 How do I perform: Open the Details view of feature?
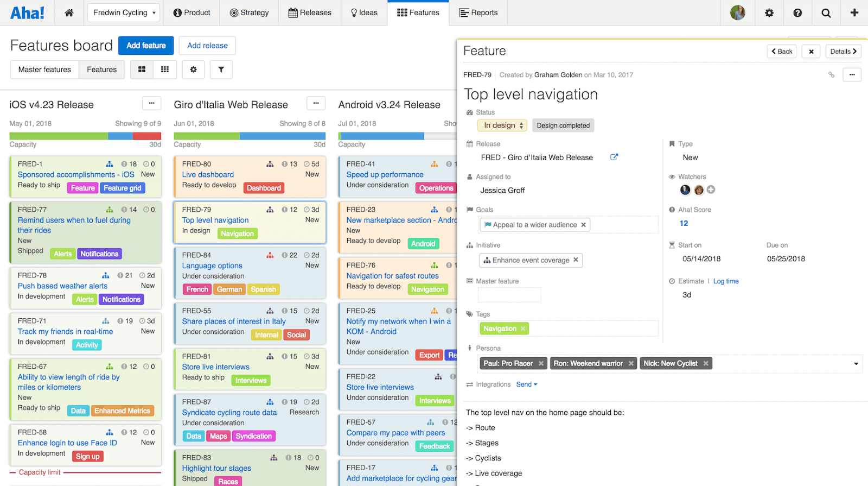point(843,52)
